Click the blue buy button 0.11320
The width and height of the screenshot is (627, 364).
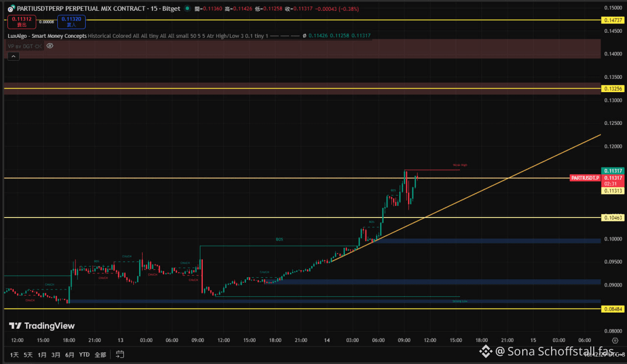coord(72,22)
